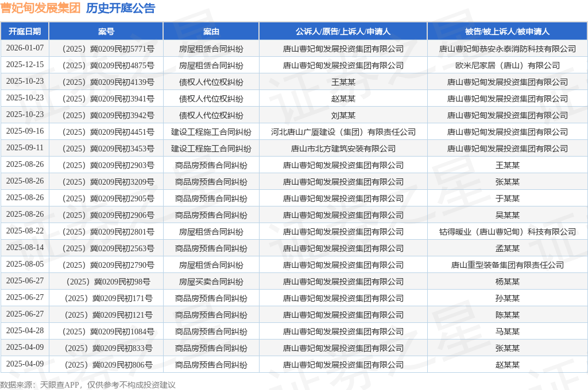588x390 pixels.
Task: Click the 曹妃甸发展集团 title text
Action: (x=40, y=8)
